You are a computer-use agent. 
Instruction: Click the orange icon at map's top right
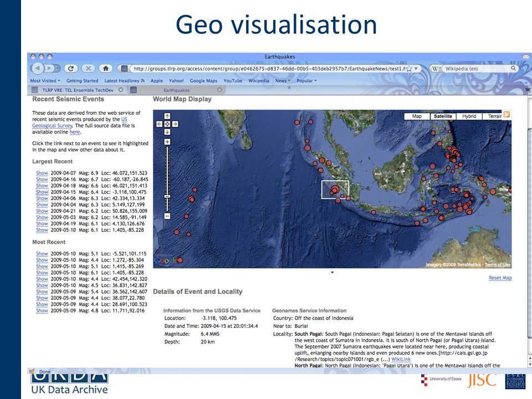[507, 114]
